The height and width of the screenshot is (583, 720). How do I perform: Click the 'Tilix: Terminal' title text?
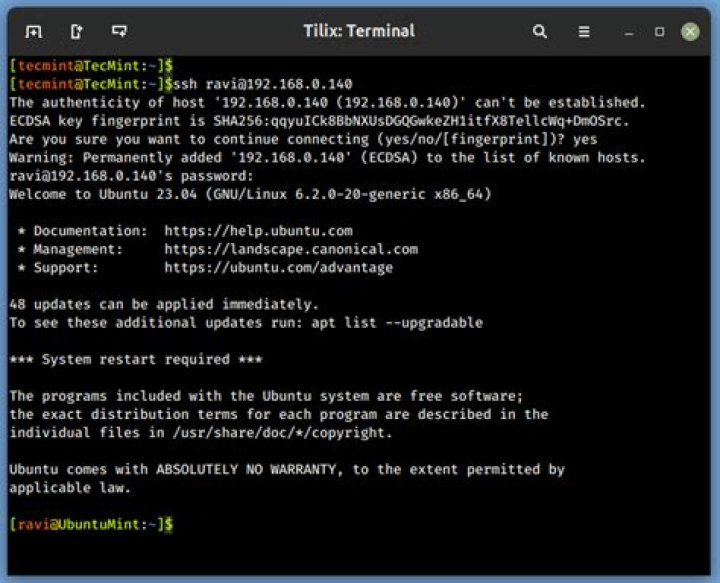tap(359, 31)
